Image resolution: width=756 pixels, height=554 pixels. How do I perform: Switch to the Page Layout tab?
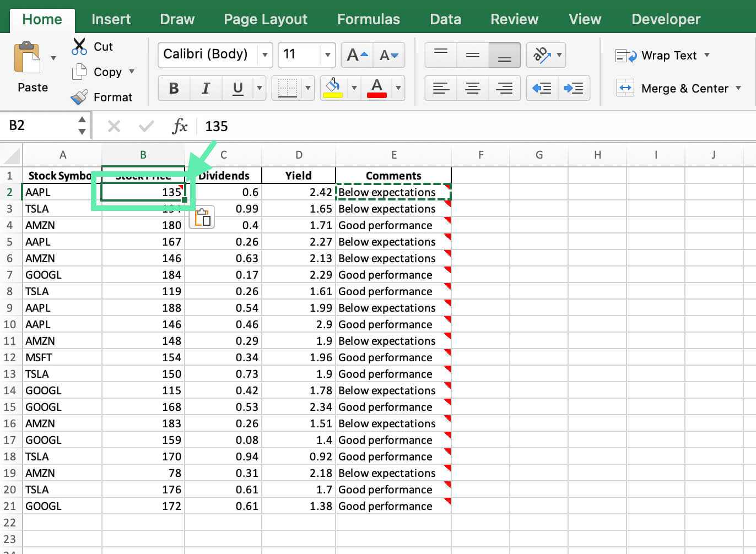(x=266, y=19)
